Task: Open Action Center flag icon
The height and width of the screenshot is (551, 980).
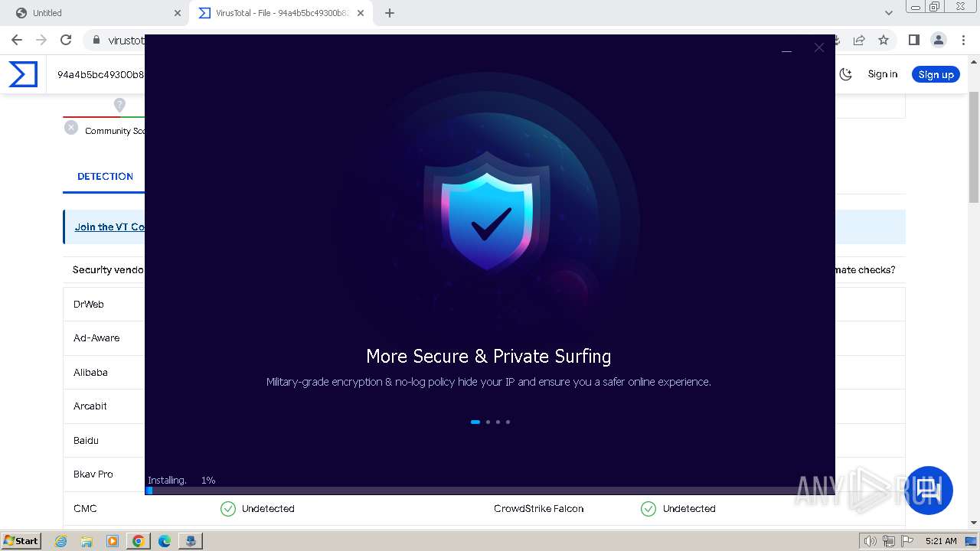Action: pyautogui.click(x=907, y=541)
